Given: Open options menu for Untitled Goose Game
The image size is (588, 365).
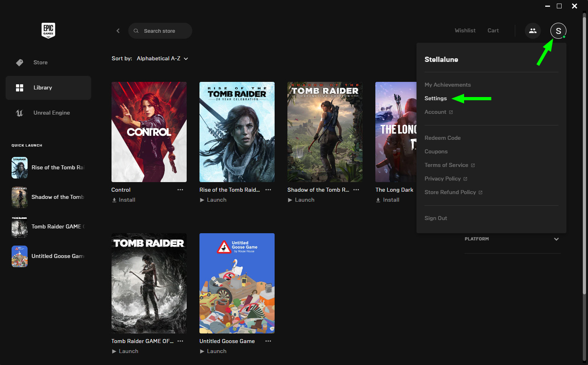Looking at the screenshot, I should point(268,341).
